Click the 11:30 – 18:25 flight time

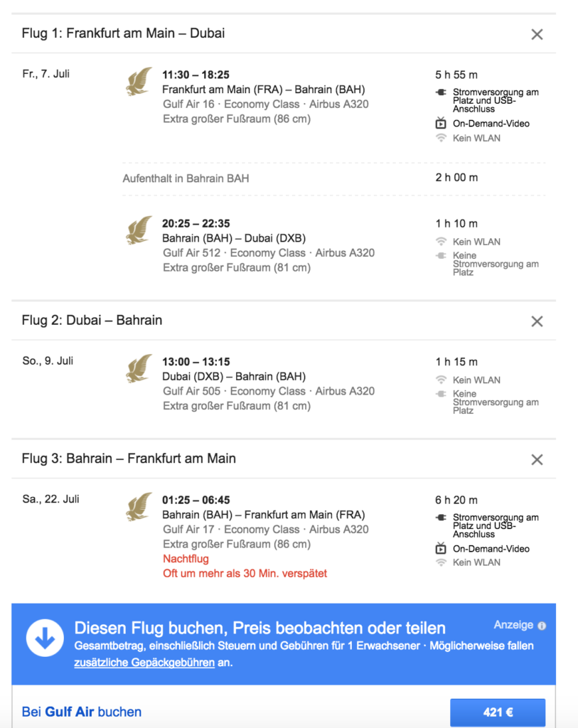196,75
